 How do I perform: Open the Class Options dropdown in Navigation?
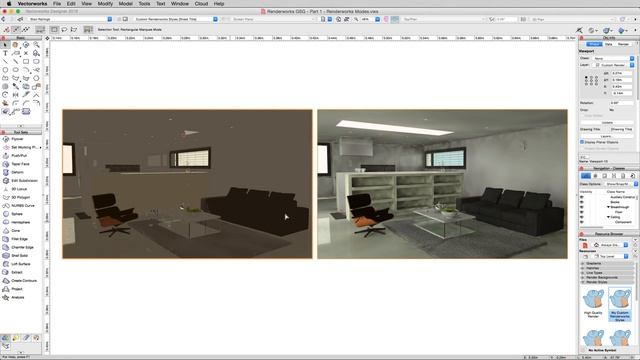click(621, 184)
